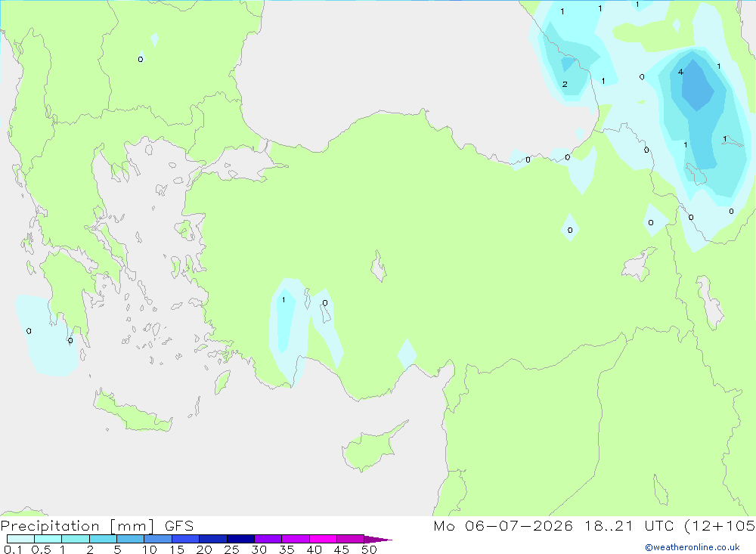Click the 35–40 mm magenta legend swatch
The height and width of the screenshot is (554, 756).
pos(296,539)
